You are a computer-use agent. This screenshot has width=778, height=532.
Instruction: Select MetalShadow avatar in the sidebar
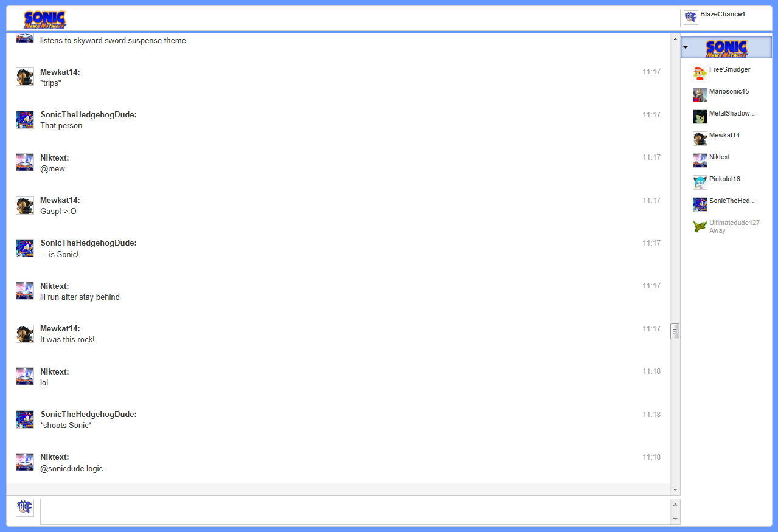(700, 117)
